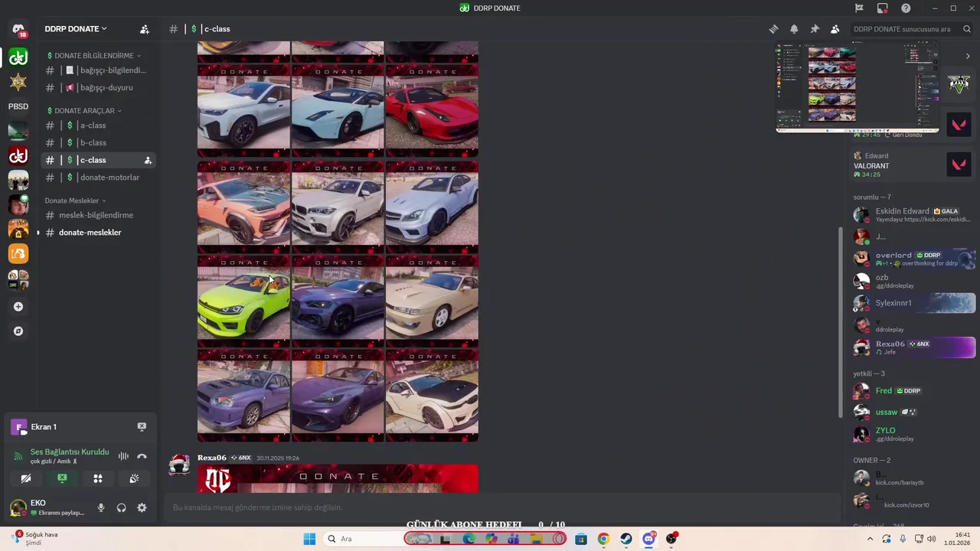
Task: Collapse DONATE BİLGİLENDİRME category
Action: pyautogui.click(x=94, y=56)
